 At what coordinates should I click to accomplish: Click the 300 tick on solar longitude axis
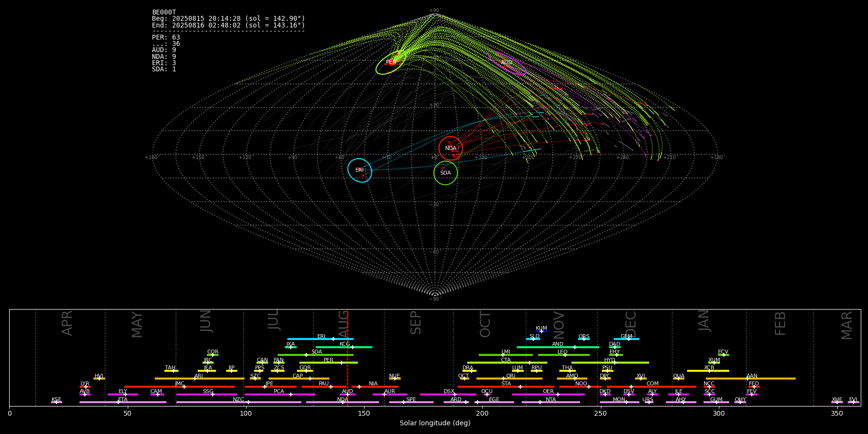point(719,413)
